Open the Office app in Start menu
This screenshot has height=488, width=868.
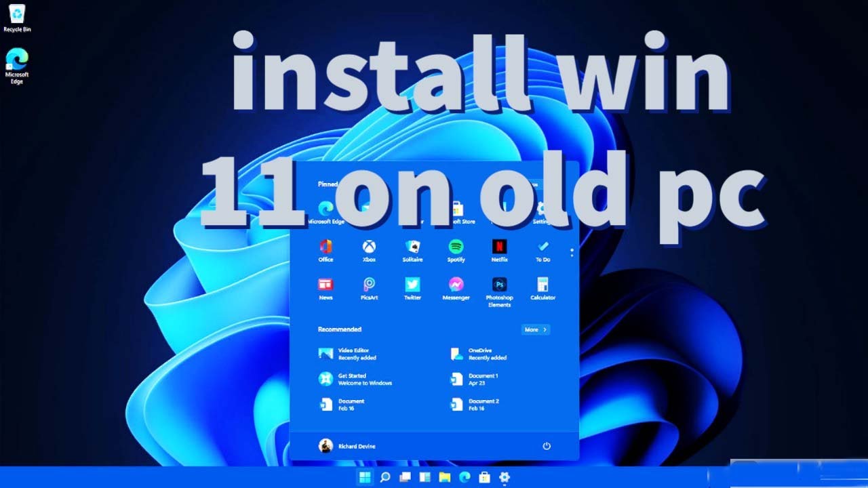click(325, 250)
